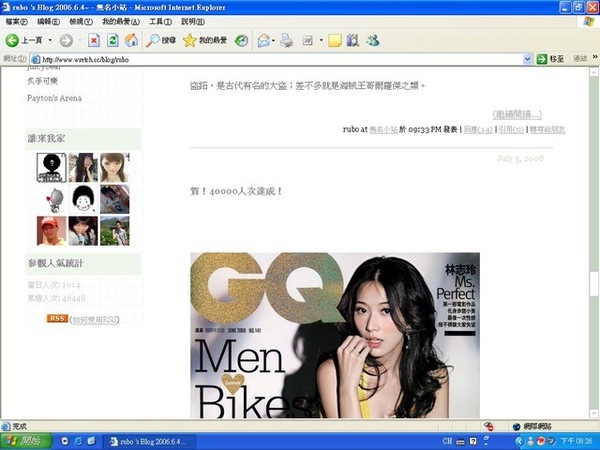Click the question-mark silhouette visitor avatar
This screenshot has height=450, width=600.
(52, 168)
